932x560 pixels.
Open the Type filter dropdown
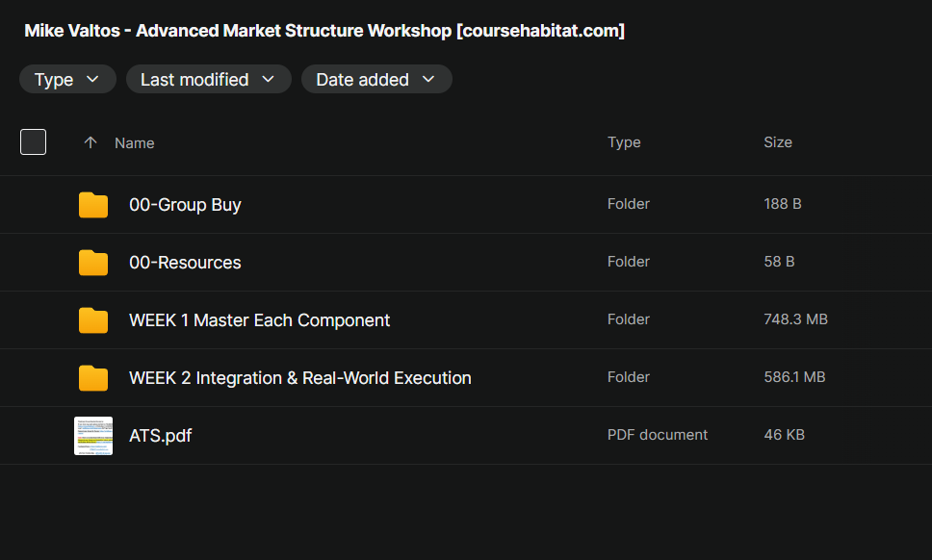[x=67, y=79]
